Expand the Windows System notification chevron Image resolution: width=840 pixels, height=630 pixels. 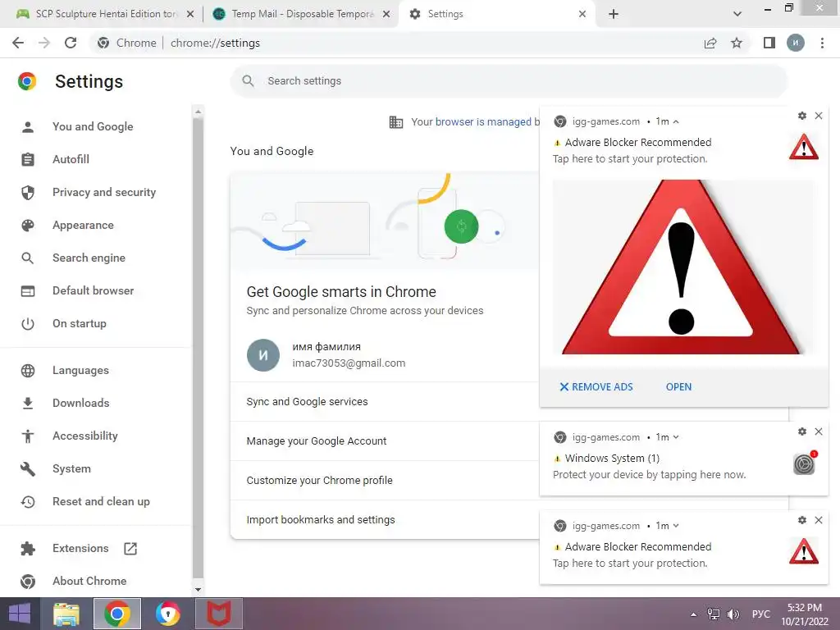tap(676, 437)
